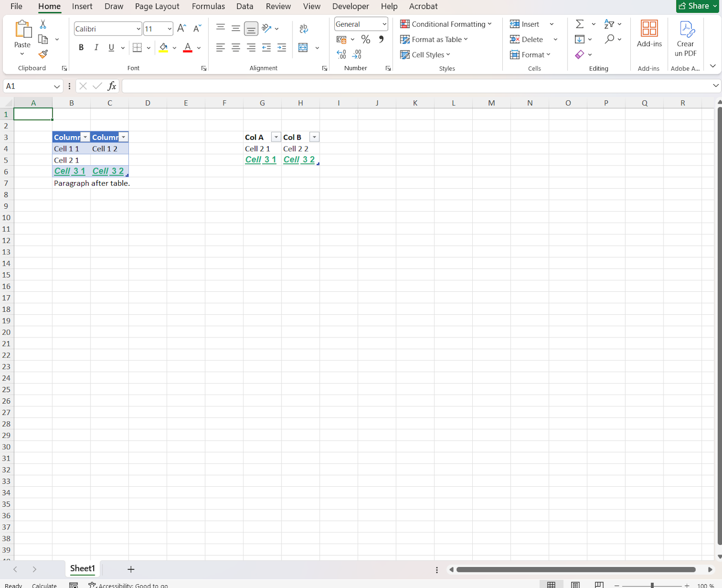Click the Insert Function fx icon
The image size is (722, 588).
112,86
